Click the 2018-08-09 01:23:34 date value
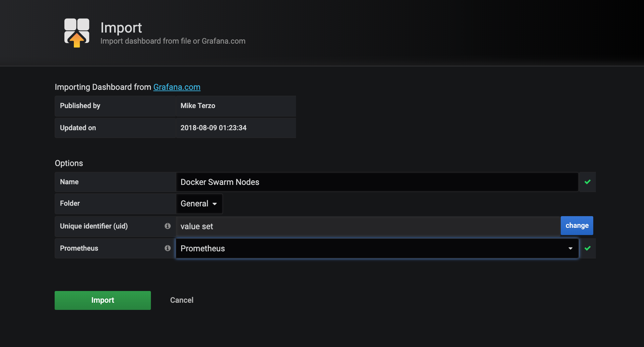The height and width of the screenshot is (347, 644). 213,128
